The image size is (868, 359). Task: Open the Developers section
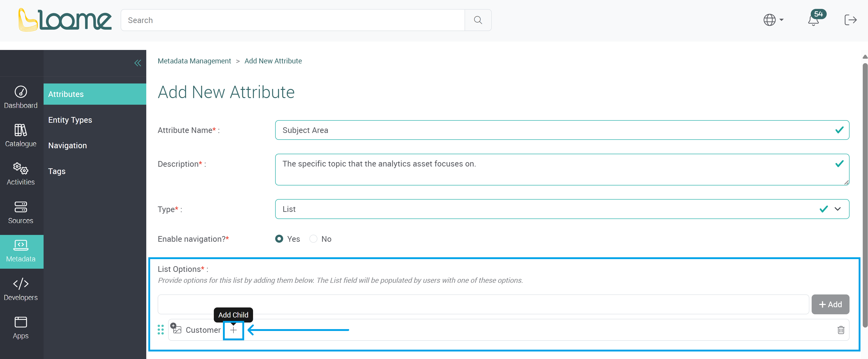pyautogui.click(x=21, y=289)
